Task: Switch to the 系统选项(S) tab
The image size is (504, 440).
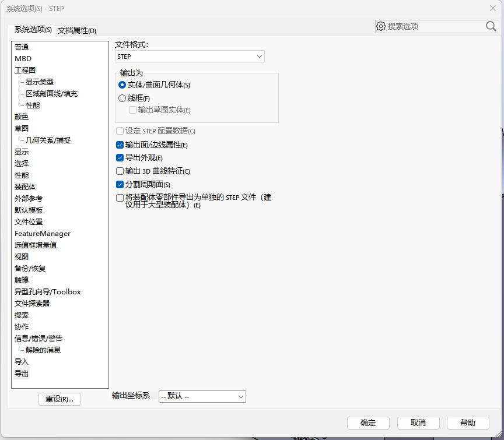Action: click(33, 30)
